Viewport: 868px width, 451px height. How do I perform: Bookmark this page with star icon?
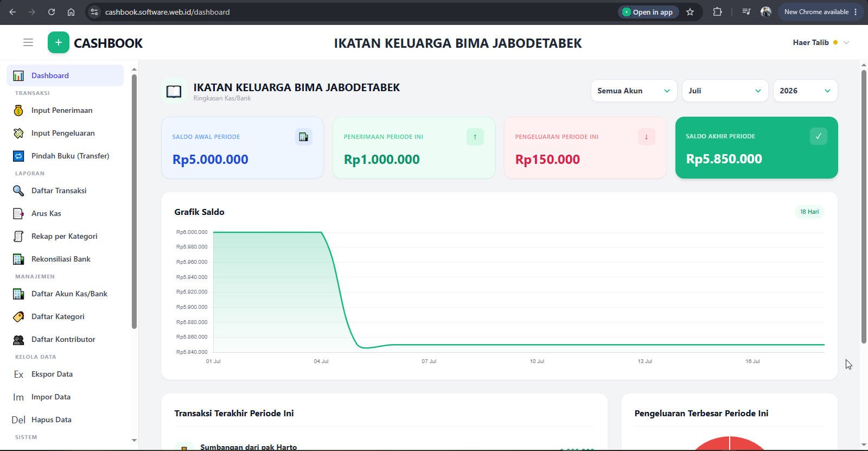click(690, 12)
